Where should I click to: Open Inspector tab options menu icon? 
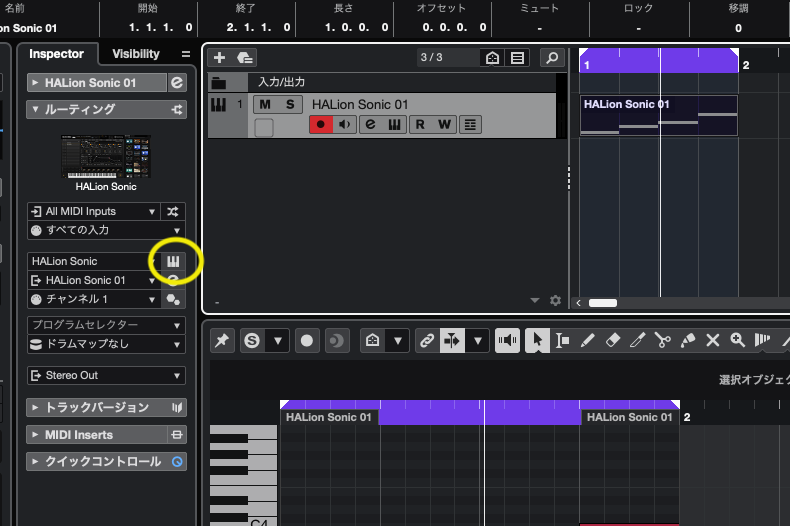point(186,54)
